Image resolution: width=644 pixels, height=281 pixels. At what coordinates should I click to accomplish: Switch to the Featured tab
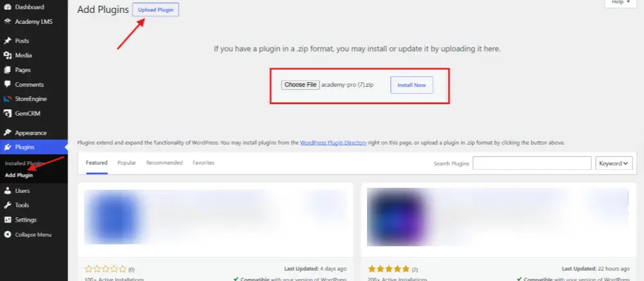[x=96, y=163]
